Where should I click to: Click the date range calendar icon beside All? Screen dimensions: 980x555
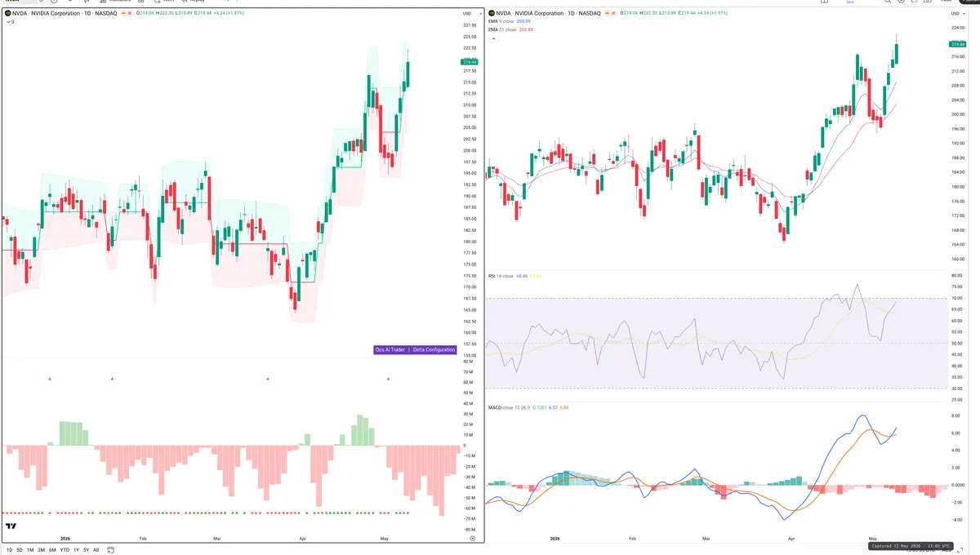pyautogui.click(x=109, y=550)
